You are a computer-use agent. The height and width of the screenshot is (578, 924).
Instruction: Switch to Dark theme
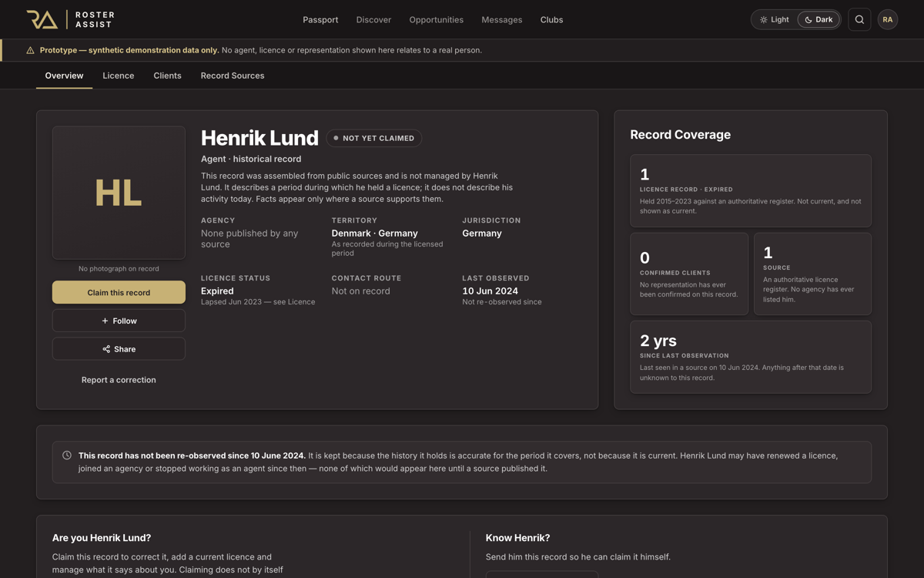click(x=819, y=20)
